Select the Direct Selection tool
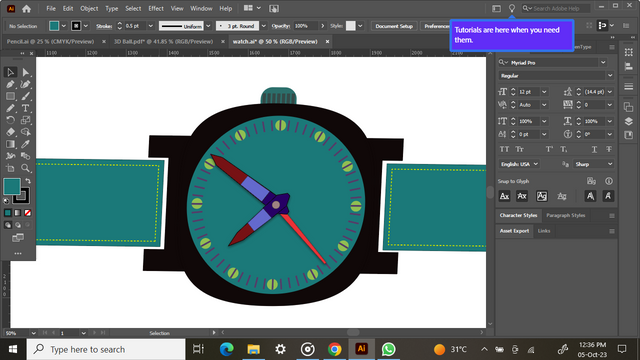This screenshot has height=360, width=640. click(25, 72)
